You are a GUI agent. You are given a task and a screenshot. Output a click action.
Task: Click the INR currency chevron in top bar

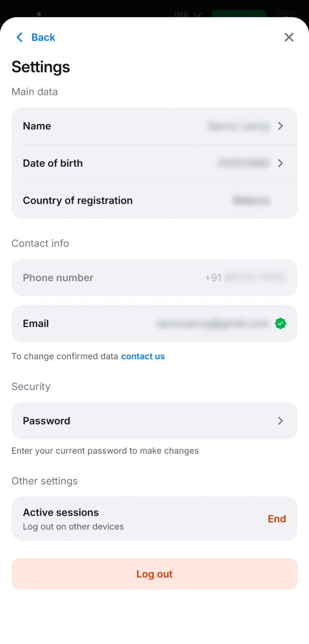tap(197, 15)
